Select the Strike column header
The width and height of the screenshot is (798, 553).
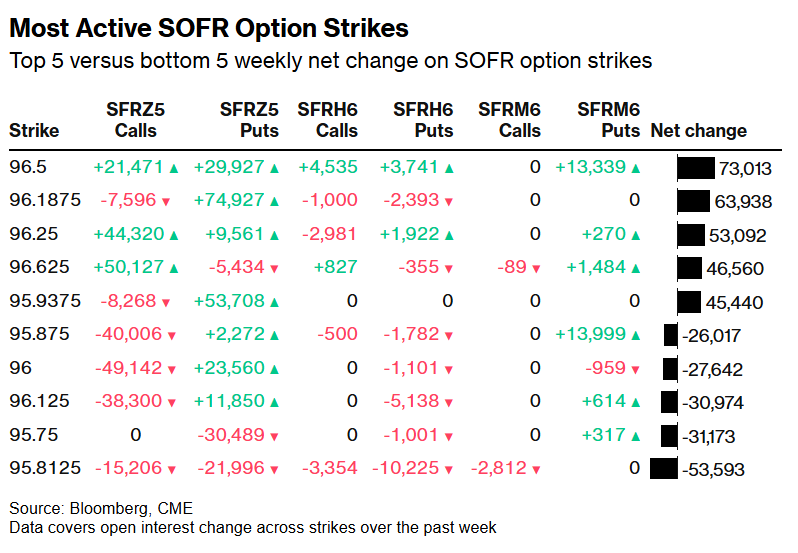tap(34, 131)
